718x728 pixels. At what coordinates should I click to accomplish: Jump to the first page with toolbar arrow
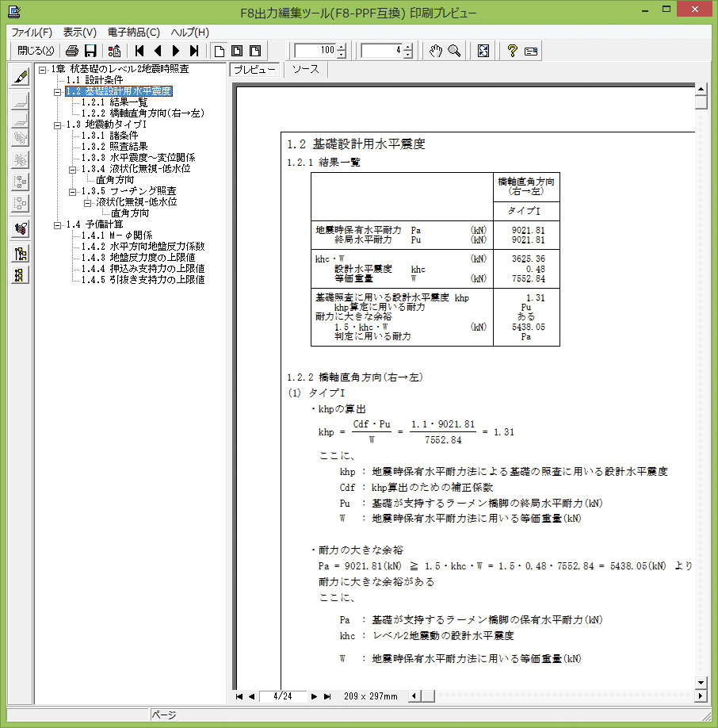coord(139,51)
